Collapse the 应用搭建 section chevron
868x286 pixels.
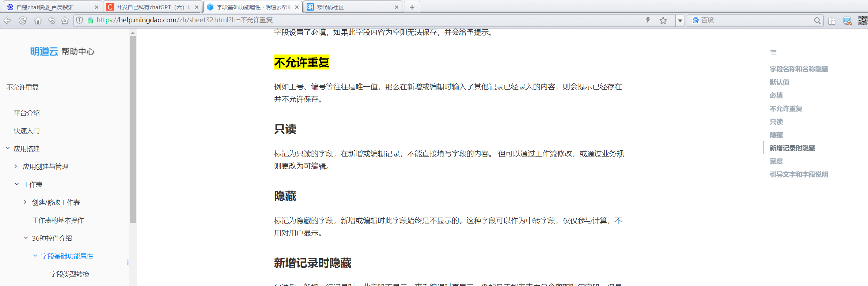click(8, 148)
